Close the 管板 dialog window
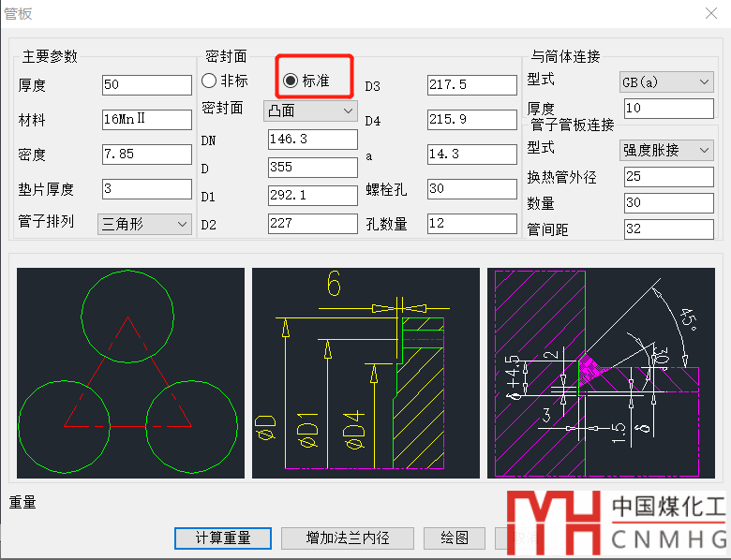Viewport: 731px width, 560px height. (x=710, y=13)
